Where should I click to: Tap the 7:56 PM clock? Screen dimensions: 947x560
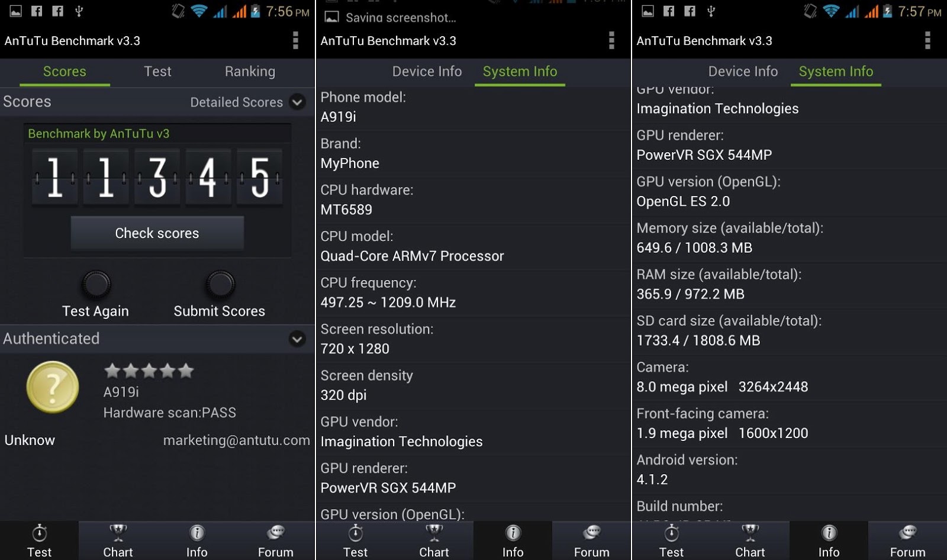pyautogui.click(x=288, y=11)
